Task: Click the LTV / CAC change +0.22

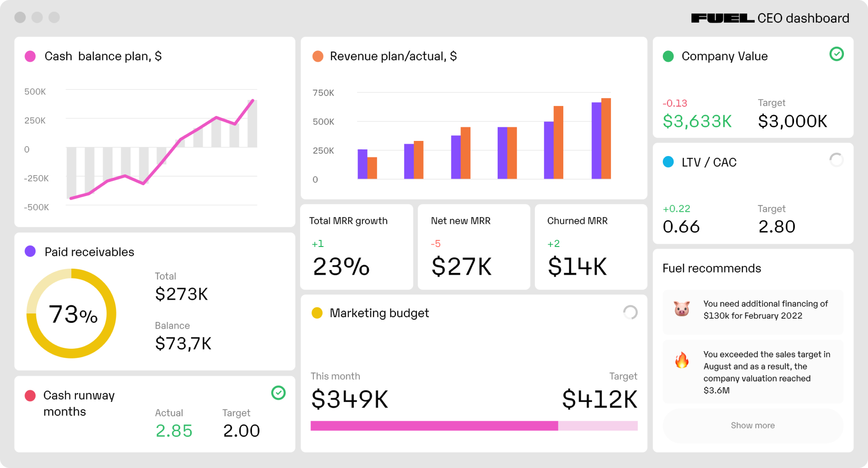Action: (676, 209)
